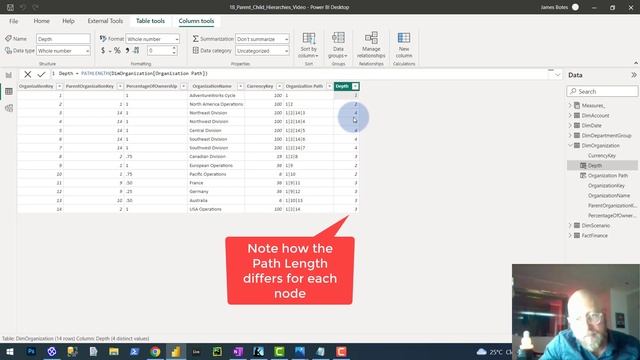This screenshot has height=360, width=640.
Task: Open the ParentOrganizationKey column filter dropdown
Action: pyautogui.click(x=120, y=86)
